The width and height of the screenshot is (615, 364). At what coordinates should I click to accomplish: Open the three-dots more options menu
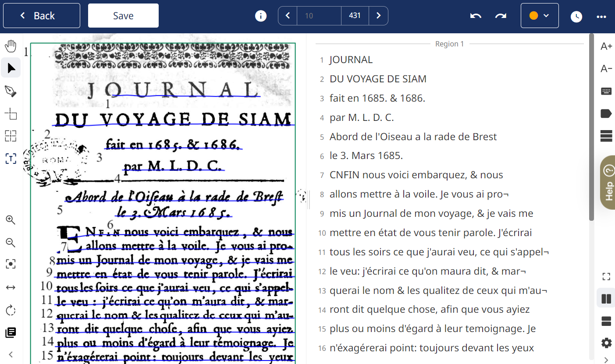coord(601,17)
